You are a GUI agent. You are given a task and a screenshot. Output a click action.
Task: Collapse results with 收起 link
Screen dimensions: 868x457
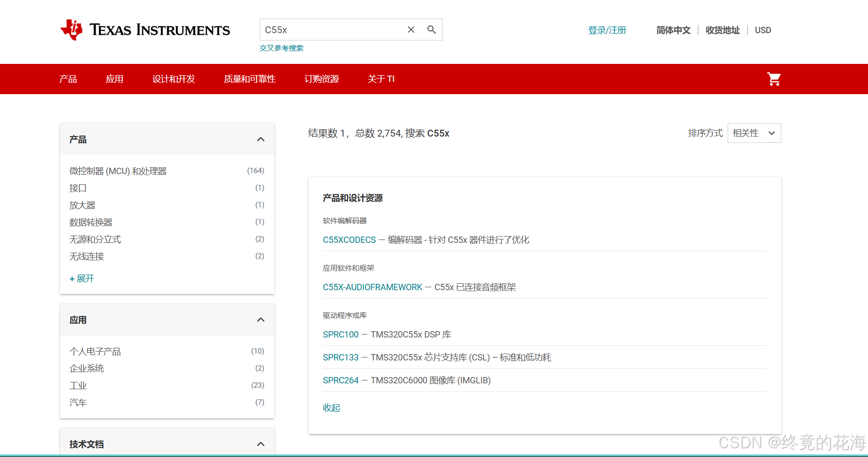click(331, 408)
